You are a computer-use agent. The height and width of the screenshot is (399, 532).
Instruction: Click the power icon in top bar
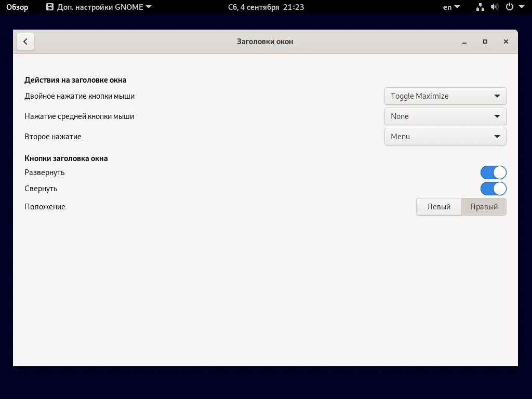509,7
